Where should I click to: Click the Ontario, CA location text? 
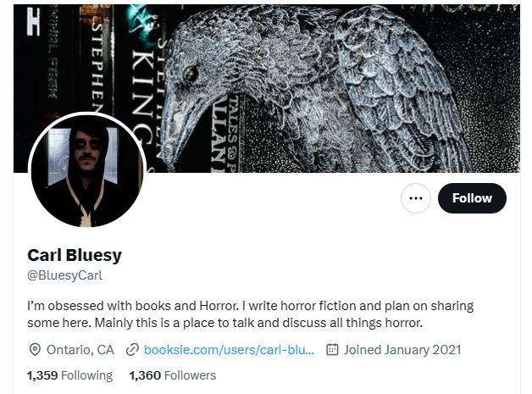pos(80,350)
